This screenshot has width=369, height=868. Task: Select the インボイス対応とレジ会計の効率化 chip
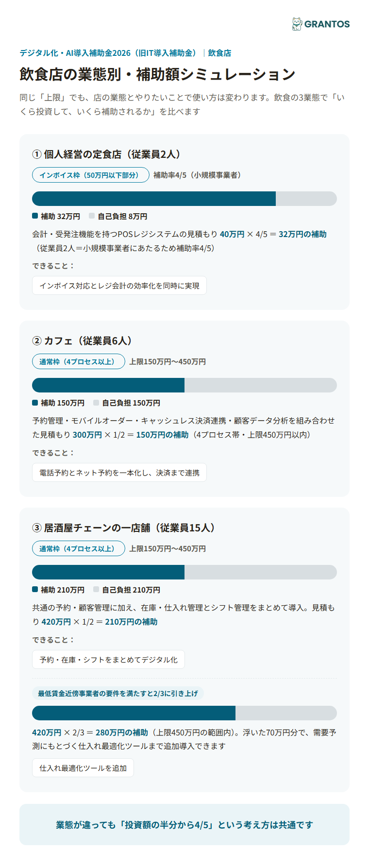[119, 286]
